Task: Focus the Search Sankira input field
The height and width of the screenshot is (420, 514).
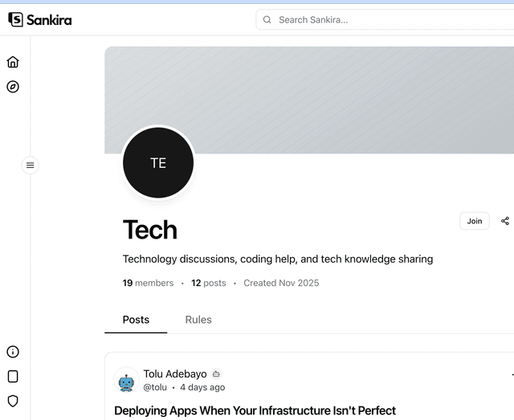Action: [x=385, y=19]
